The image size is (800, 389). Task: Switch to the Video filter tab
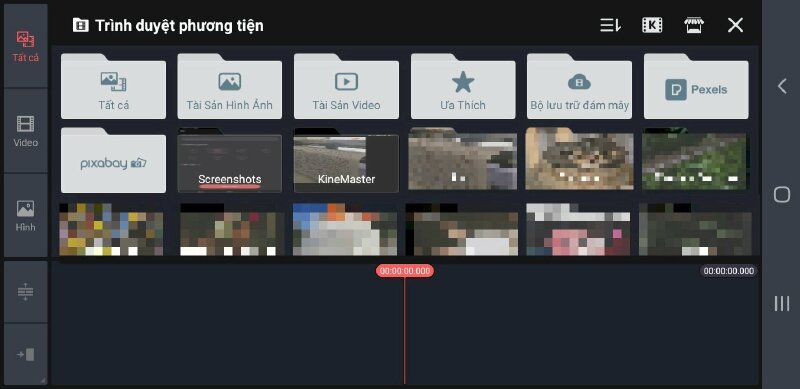pyautogui.click(x=26, y=131)
